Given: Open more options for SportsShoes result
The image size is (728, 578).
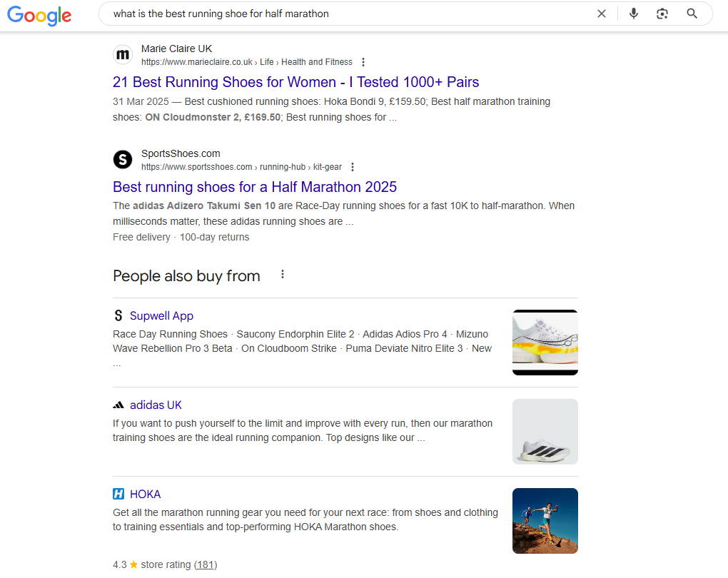Looking at the screenshot, I should click(353, 167).
